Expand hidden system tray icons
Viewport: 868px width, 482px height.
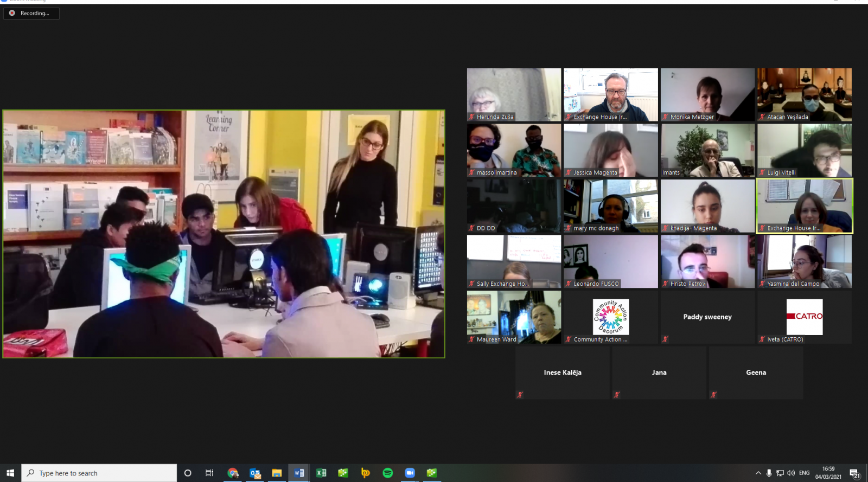758,473
